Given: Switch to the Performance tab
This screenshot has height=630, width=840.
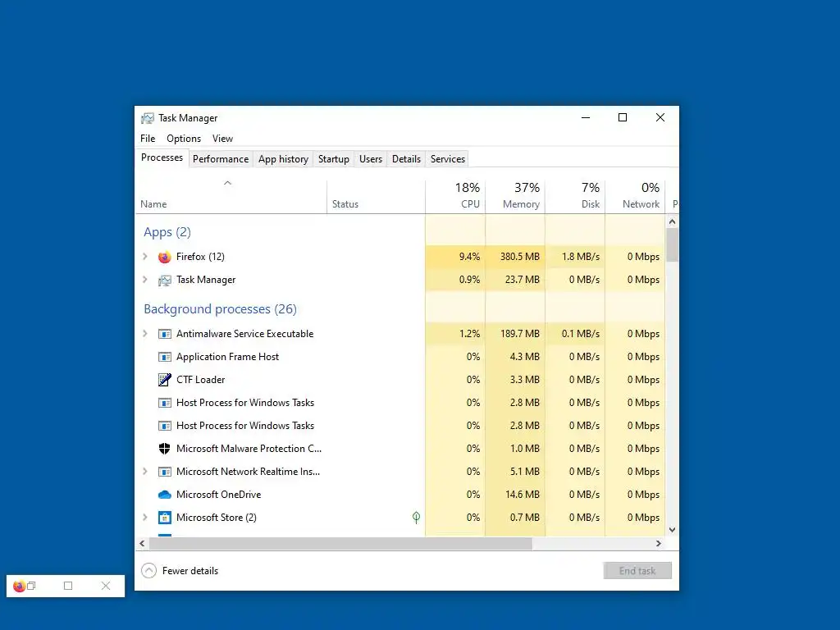Looking at the screenshot, I should pyautogui.click(x=221, y=159).
